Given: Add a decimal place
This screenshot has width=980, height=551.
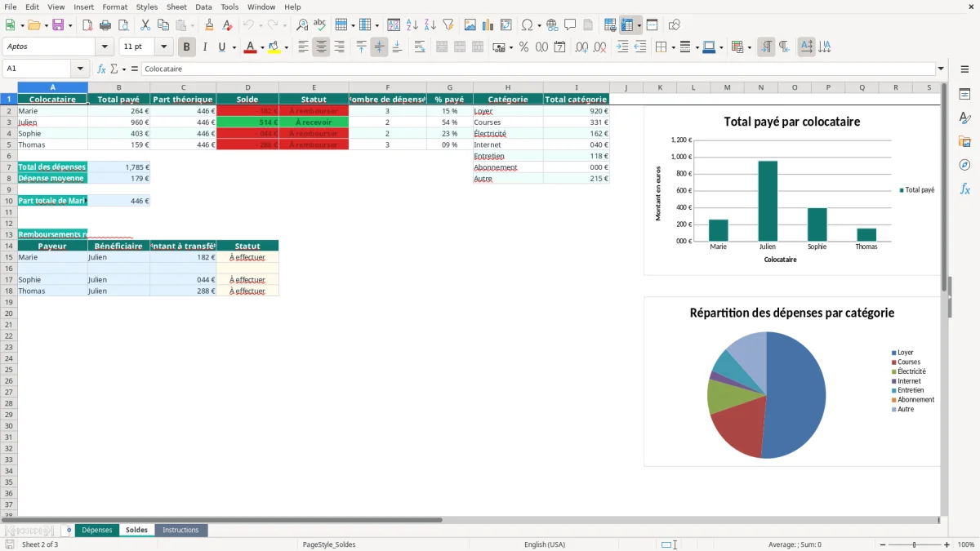Looking at the screenshot, I should [x=581, y=47].
